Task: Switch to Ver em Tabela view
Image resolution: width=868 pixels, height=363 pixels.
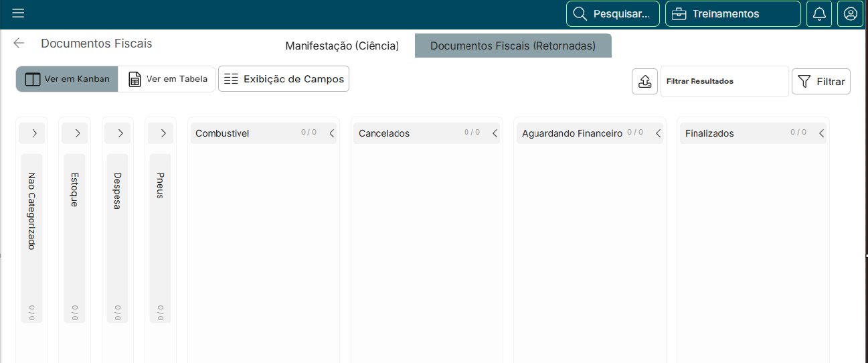Action: 167,79
